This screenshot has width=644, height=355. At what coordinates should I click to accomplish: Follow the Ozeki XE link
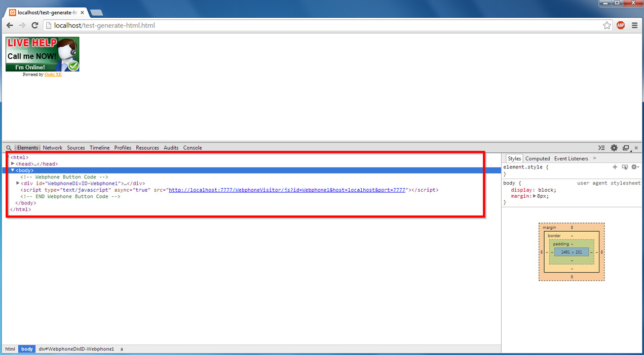pyautogui.click(x=53, y=75)
